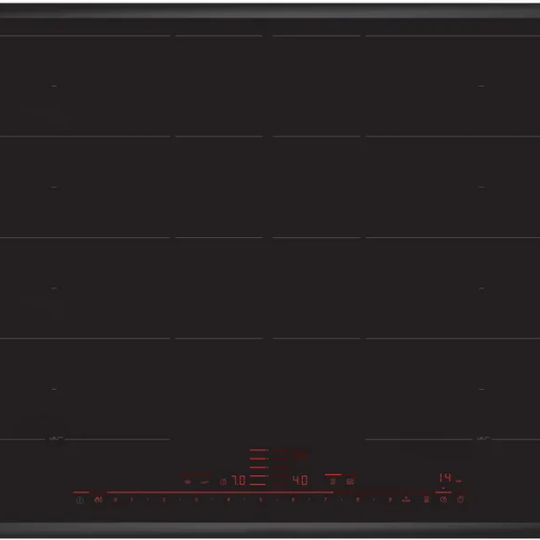Set power level 2 on the slider

164,500
